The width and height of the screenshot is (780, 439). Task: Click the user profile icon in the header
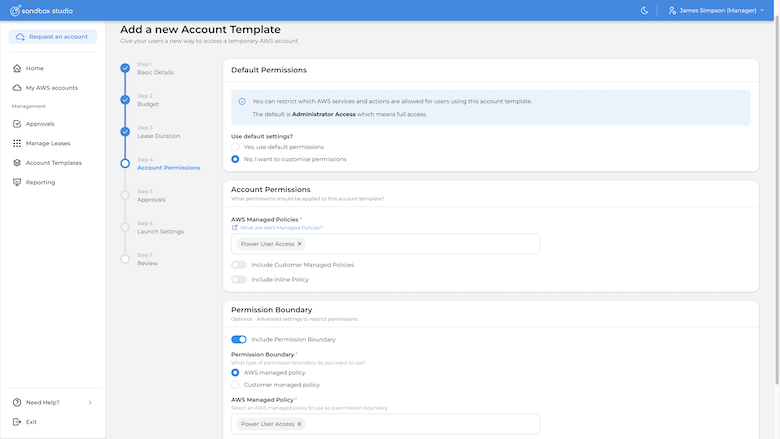coord(672,10)
